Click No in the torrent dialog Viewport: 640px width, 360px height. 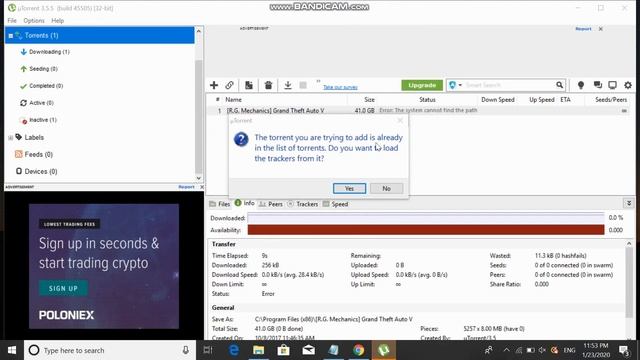coord(386,188)
